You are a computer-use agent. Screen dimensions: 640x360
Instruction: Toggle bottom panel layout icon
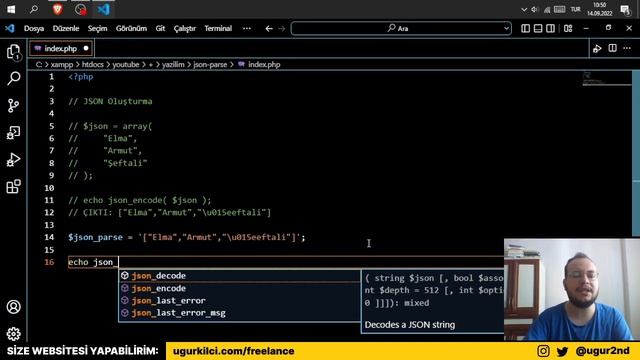tap(538, 28)
